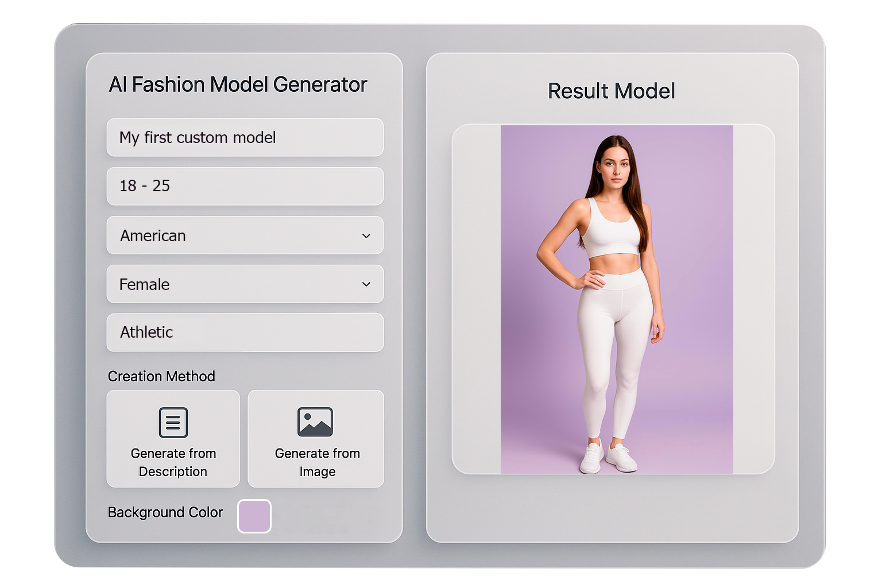Click the chevron icon on the American dropdown
The image size is (882, 588).
coord(367,235)
